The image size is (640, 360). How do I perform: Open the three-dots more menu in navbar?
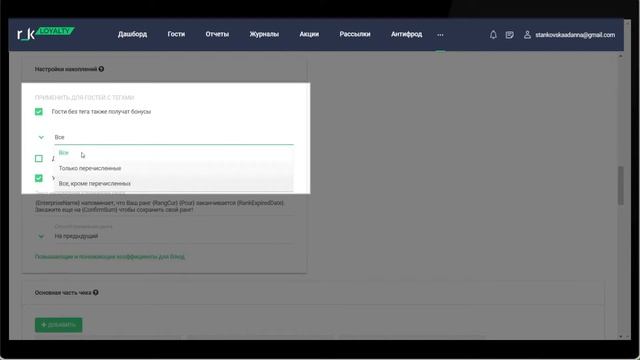440,35
